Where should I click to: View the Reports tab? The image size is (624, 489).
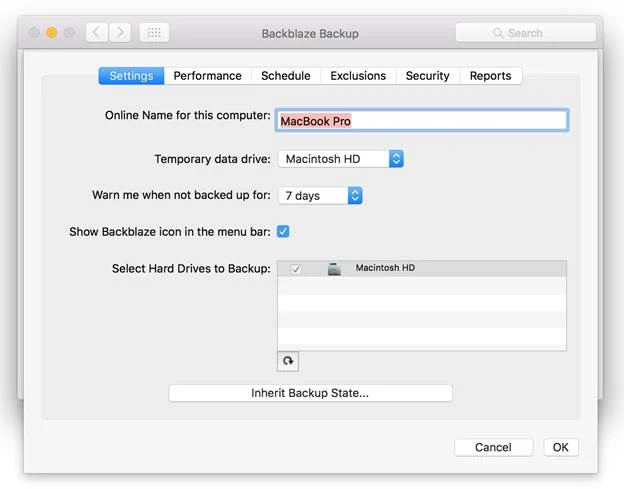[x=490, y=76]
